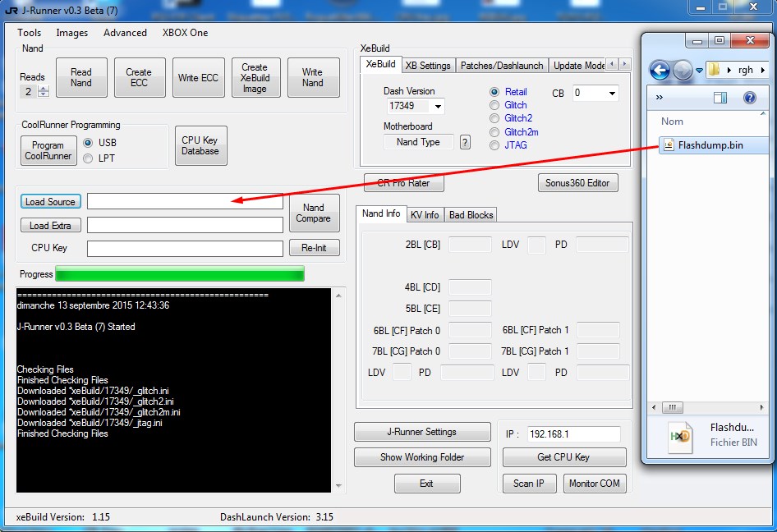This screenshot has height=532, width=777.
Task: Open the Advanced menu
Action: click(x=125, y=33)
